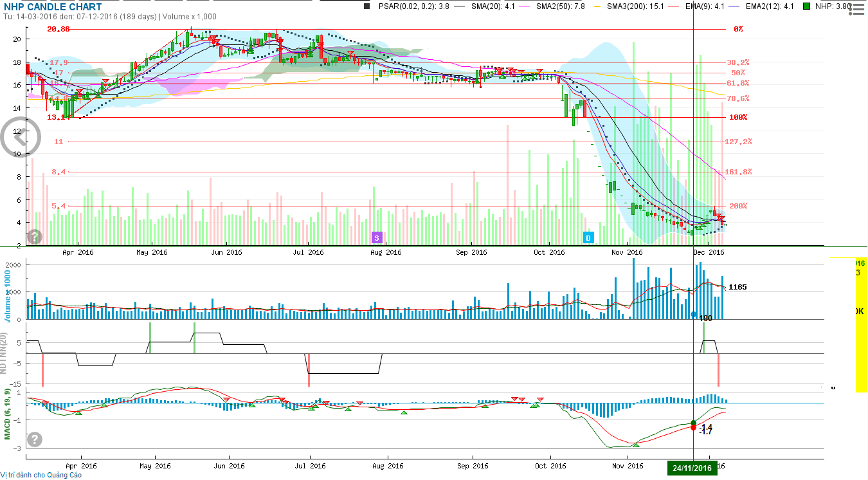Open the help icon in the candle chart
This screenshot has height=480, width=868.
[x=34, y=237]
